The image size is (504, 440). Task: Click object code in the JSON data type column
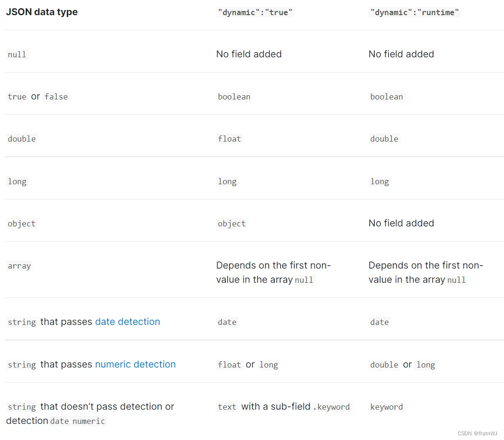pos(22,224)
